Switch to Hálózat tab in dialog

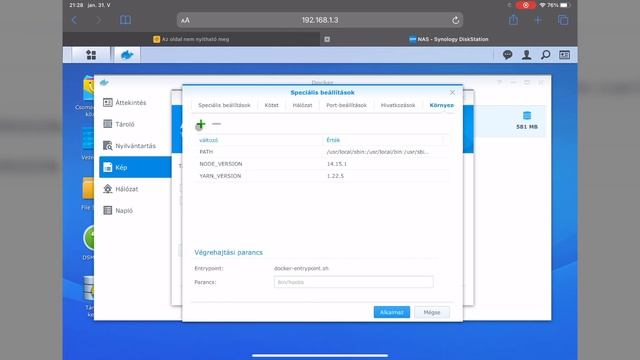pyautogui.click(x=302, y=105)
